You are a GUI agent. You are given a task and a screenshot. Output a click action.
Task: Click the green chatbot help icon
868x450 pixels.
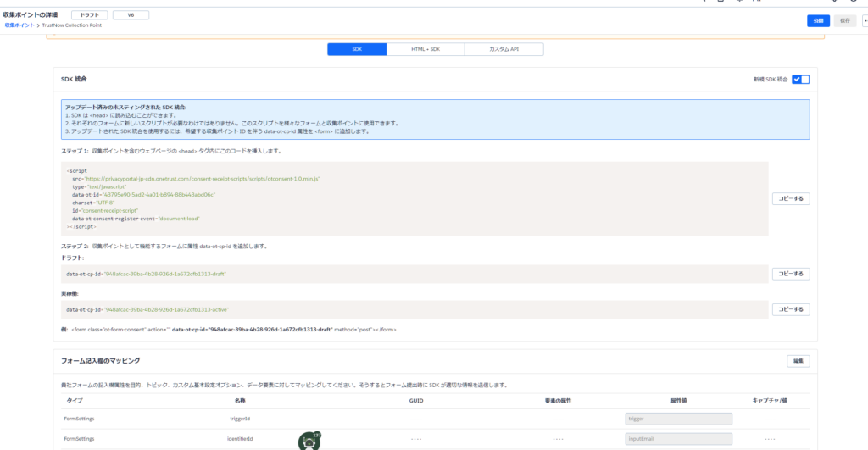click(309, 441)
